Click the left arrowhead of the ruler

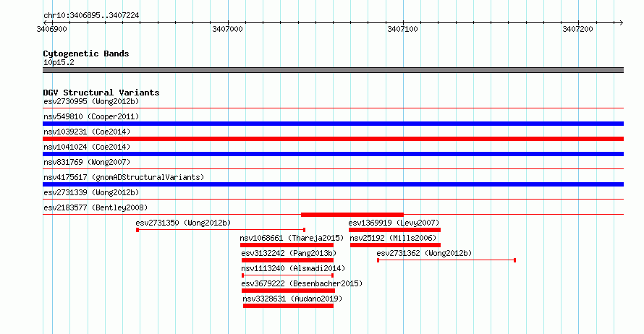(x=45, y=22)
